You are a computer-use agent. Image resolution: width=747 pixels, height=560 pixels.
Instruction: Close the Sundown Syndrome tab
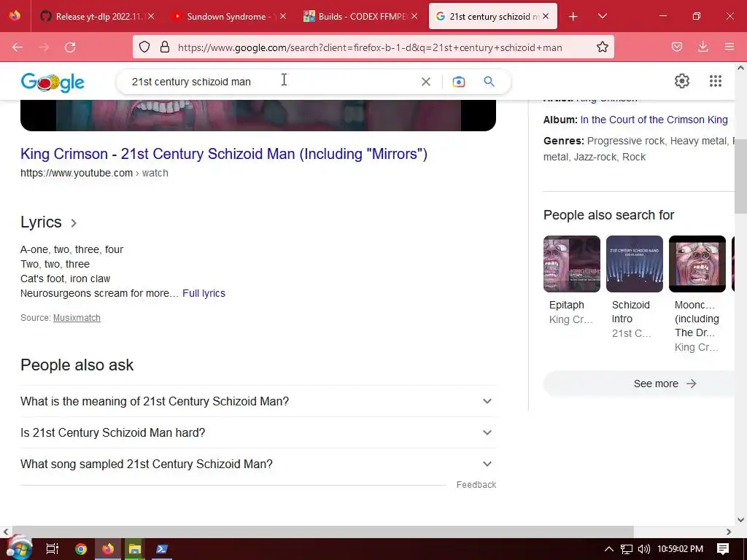(283, 16)
